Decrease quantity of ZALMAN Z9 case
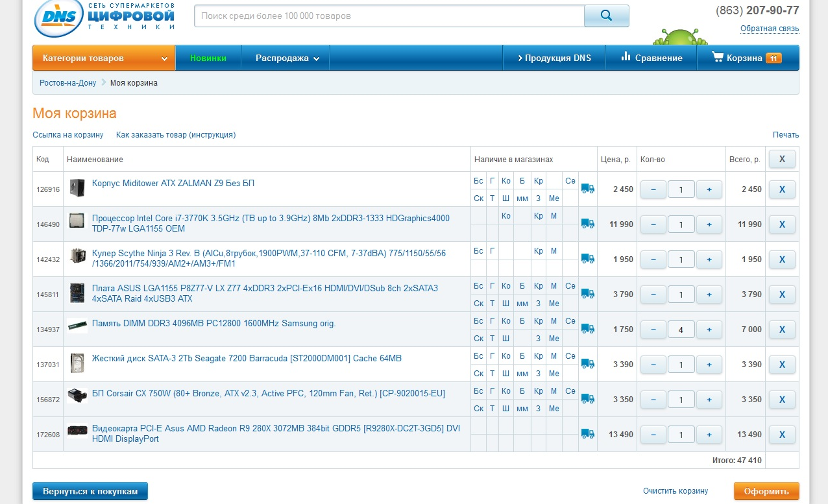Viewport: 828px width, 504px height. (653, 189)
